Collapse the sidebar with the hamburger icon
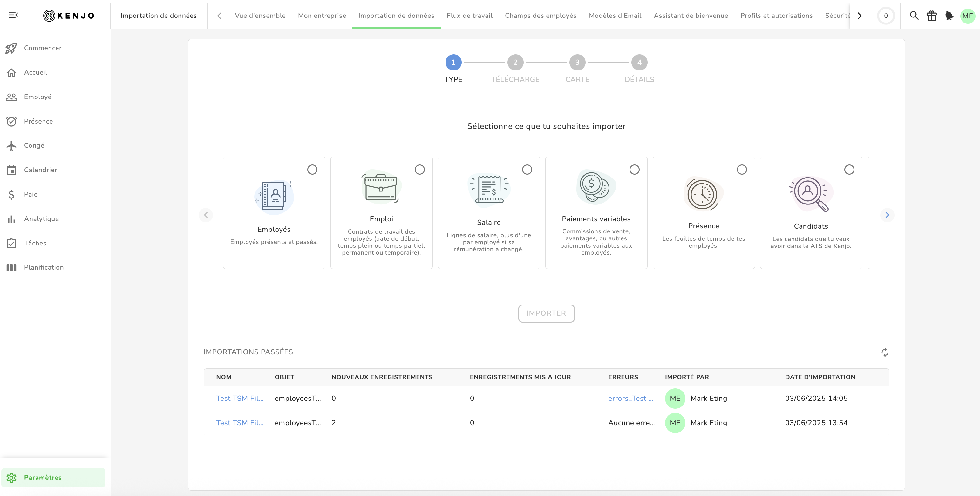 13,15
